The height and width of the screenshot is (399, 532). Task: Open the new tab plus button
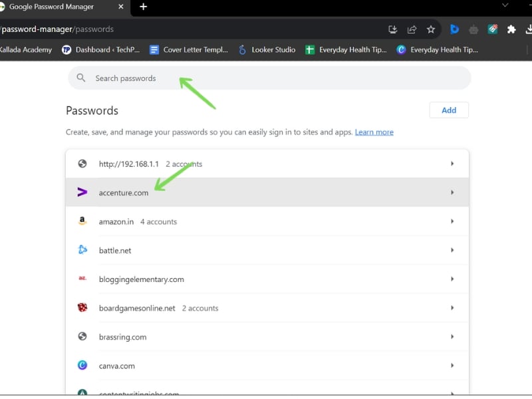point(143,7)
